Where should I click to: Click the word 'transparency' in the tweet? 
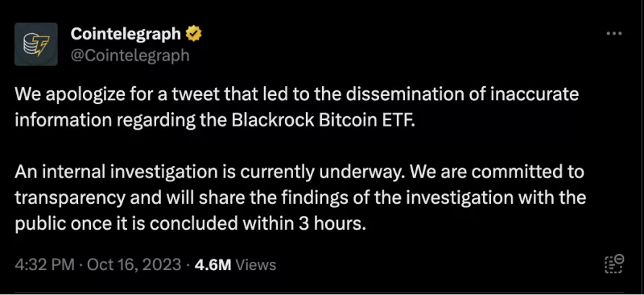pos(70,198)
